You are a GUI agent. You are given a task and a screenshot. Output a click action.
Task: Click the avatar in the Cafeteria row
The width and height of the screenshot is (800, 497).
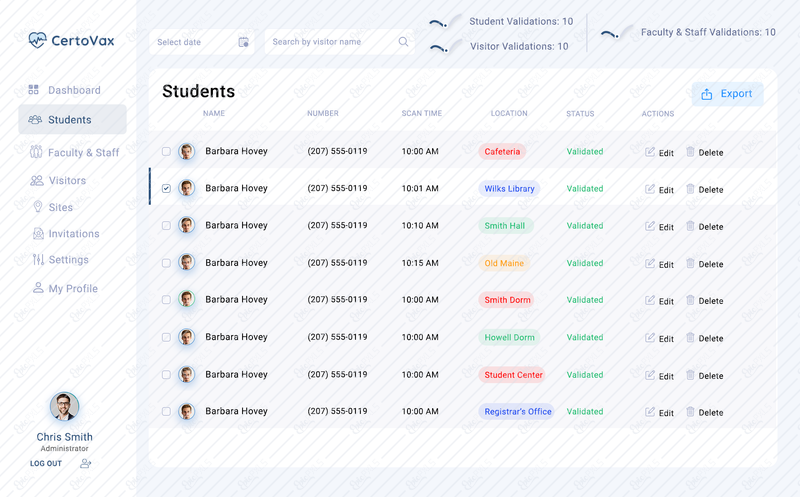click(187, 152)
